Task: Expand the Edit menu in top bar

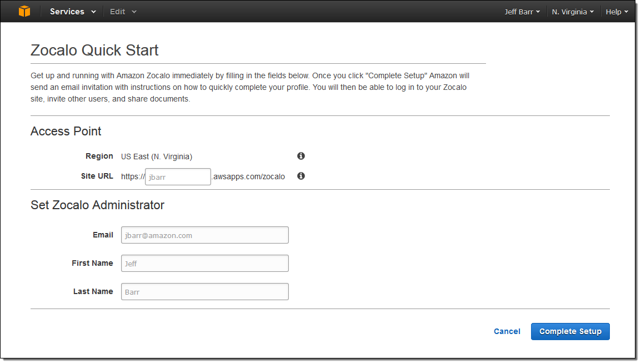Action: [123, 12]
